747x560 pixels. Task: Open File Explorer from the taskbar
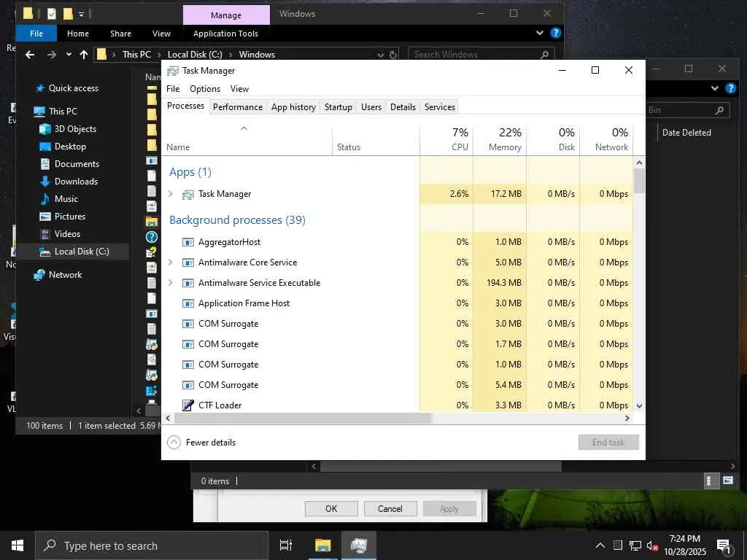pyautogui.click(x=322, y=545)
